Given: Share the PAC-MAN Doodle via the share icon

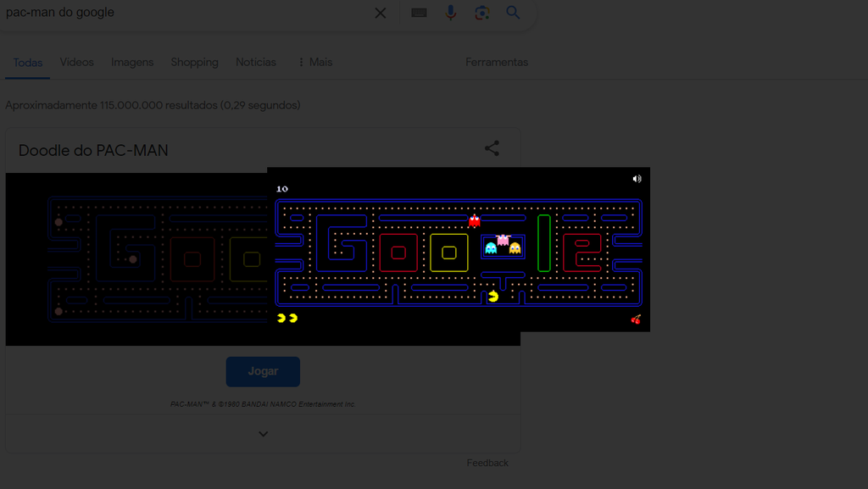Looking at the screenshot, I should [x=492, y=147].
